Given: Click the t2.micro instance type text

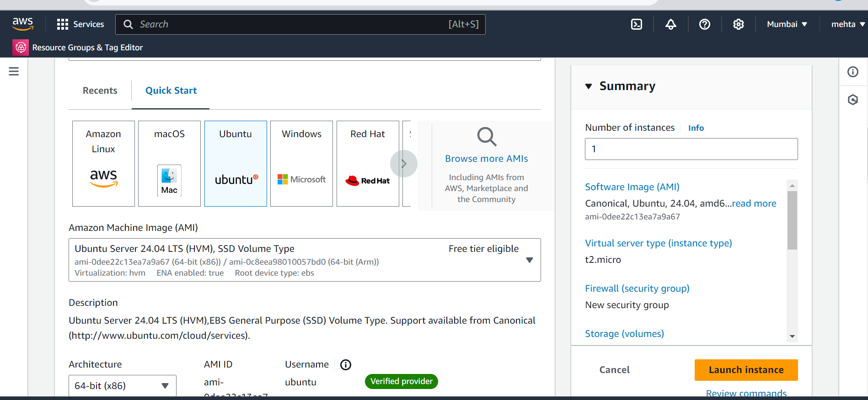Looking at the screenshot, I should 603,260.
